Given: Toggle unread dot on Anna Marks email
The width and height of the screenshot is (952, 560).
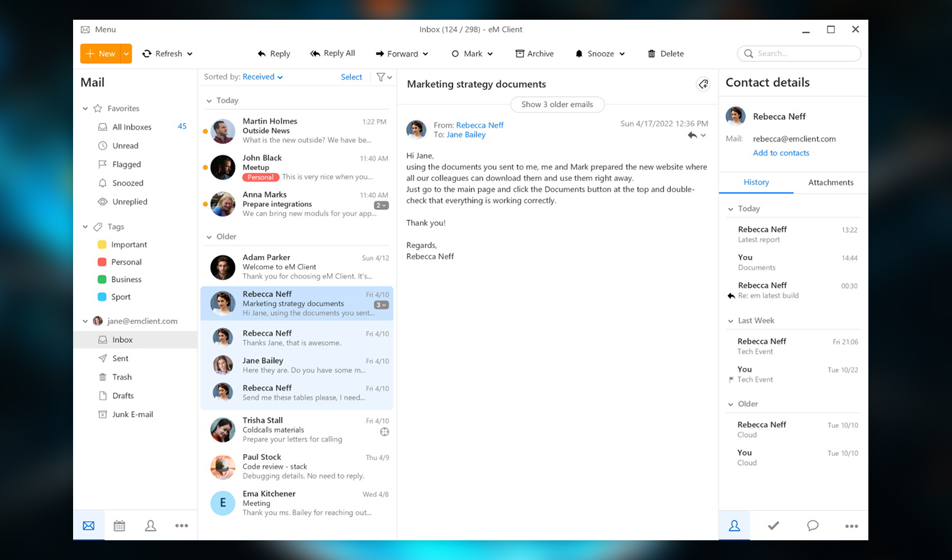Looking at the screenshot, I should (x=205, y=205).
